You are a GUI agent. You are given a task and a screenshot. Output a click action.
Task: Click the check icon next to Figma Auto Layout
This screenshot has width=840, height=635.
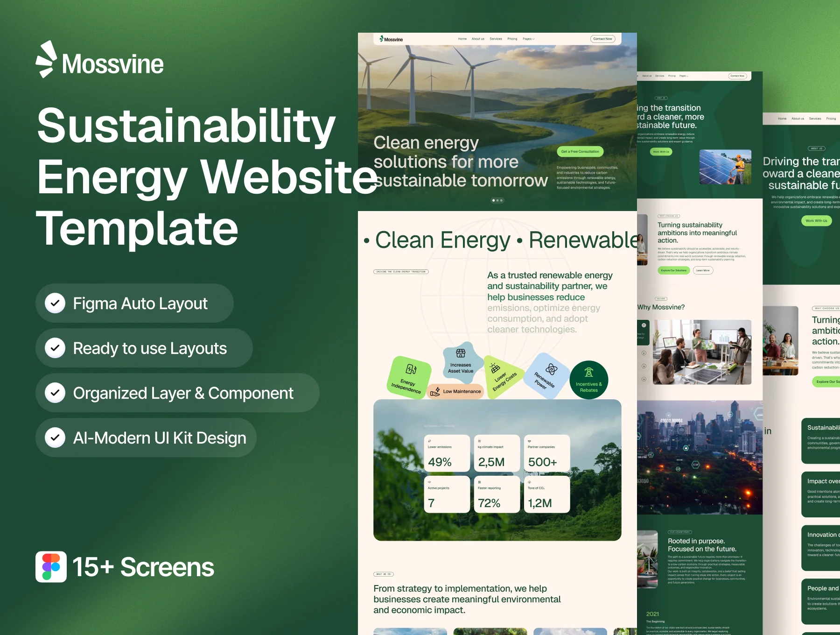point(55,303)
